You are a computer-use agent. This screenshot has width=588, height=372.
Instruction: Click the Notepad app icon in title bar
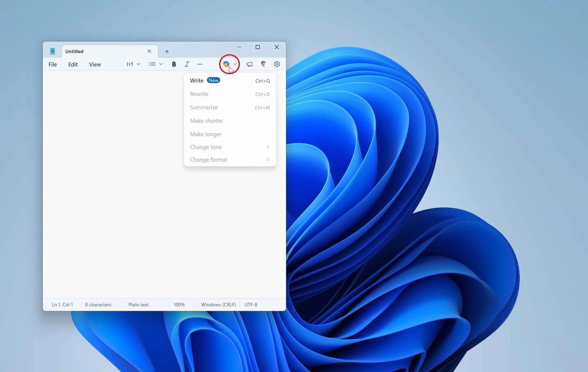pyautogui.click(x=52, y=51)
